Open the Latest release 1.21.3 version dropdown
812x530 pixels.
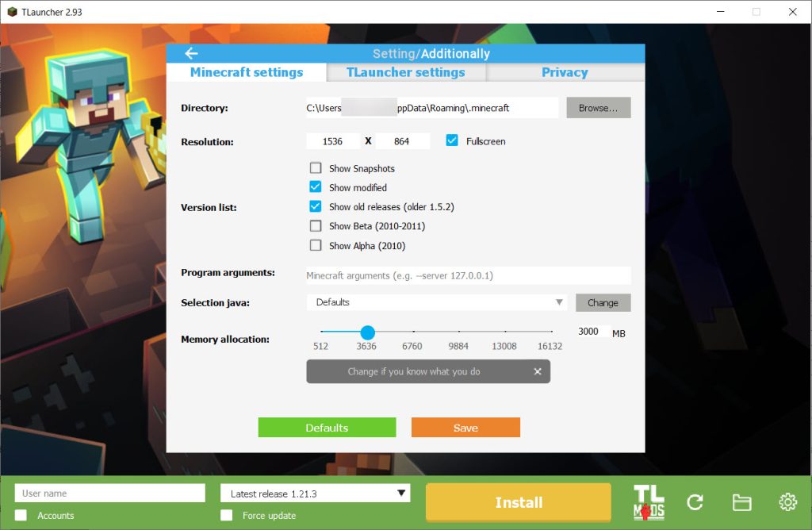click(x=315, y=494)
